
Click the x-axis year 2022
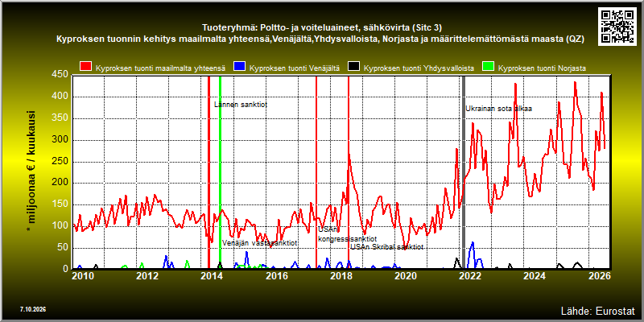coord(469,275)
